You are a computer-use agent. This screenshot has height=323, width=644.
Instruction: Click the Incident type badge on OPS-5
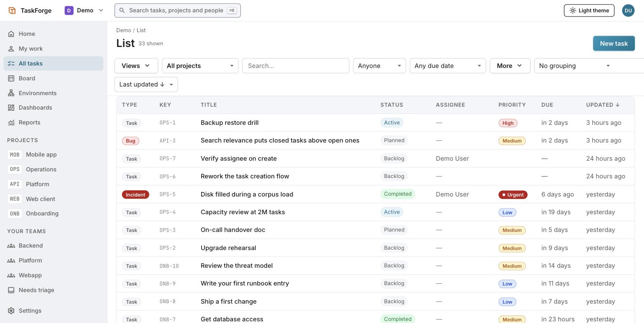[136, 194]
